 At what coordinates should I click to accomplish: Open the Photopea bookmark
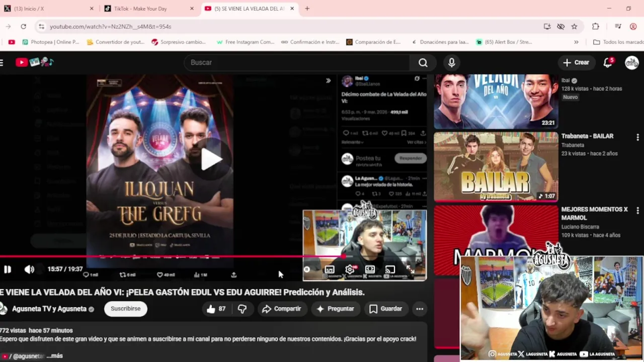coord(50,42)
